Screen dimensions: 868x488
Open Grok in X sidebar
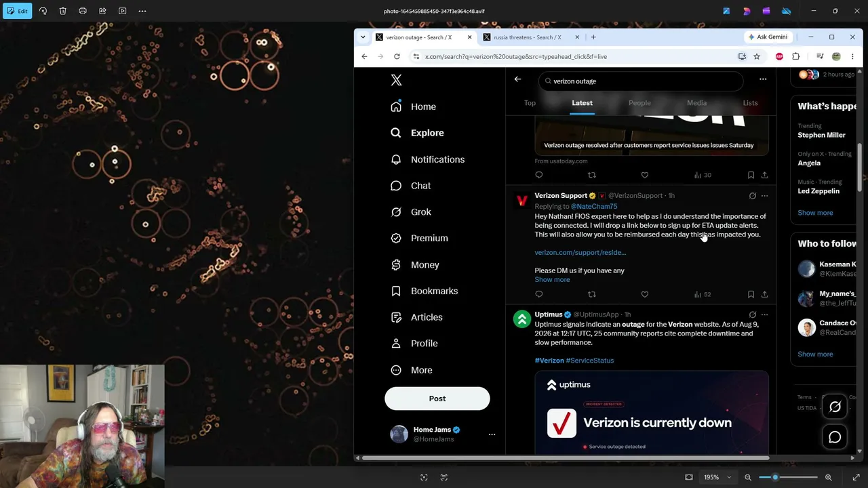(411, 212)
